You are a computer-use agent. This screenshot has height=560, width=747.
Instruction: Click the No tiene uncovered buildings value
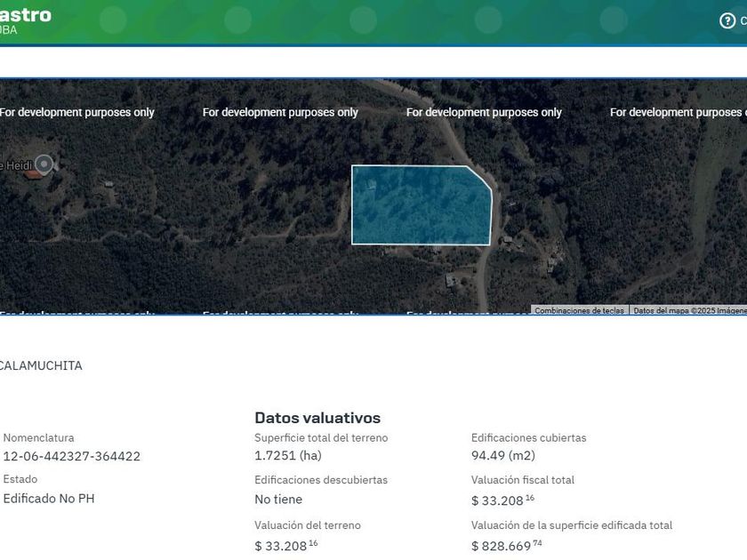click(278, 500)
